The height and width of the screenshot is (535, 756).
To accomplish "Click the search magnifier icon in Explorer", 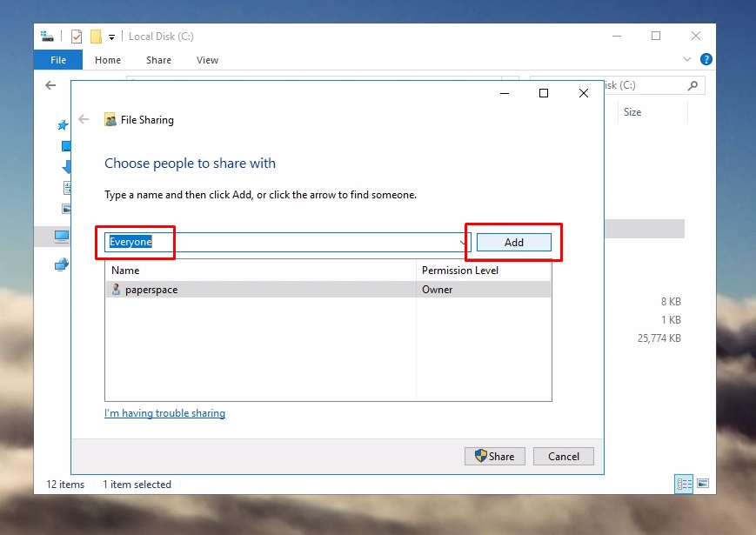I will click(692, 85).
